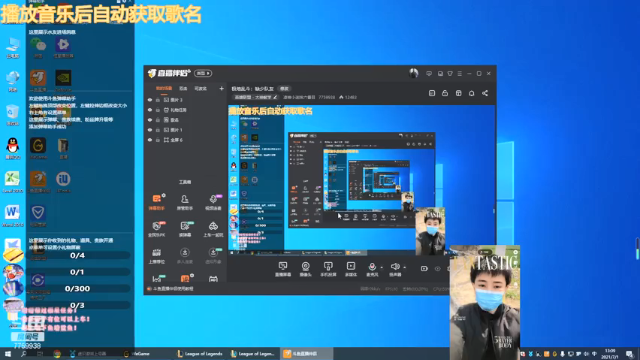Hide the 图片 3 source with its eye

tap(150, 100)
